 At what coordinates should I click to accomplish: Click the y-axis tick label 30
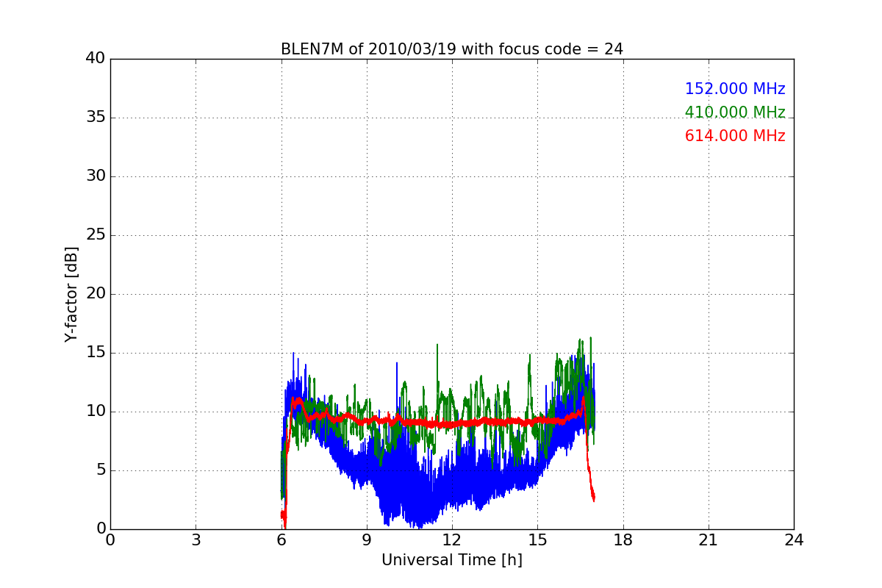click(96, 176)
